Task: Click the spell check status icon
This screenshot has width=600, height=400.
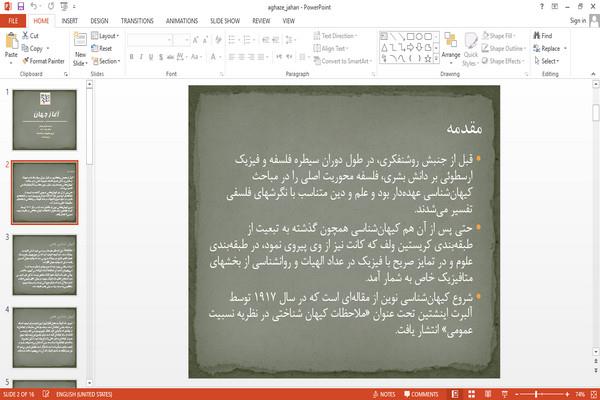Action: (46, 394)
